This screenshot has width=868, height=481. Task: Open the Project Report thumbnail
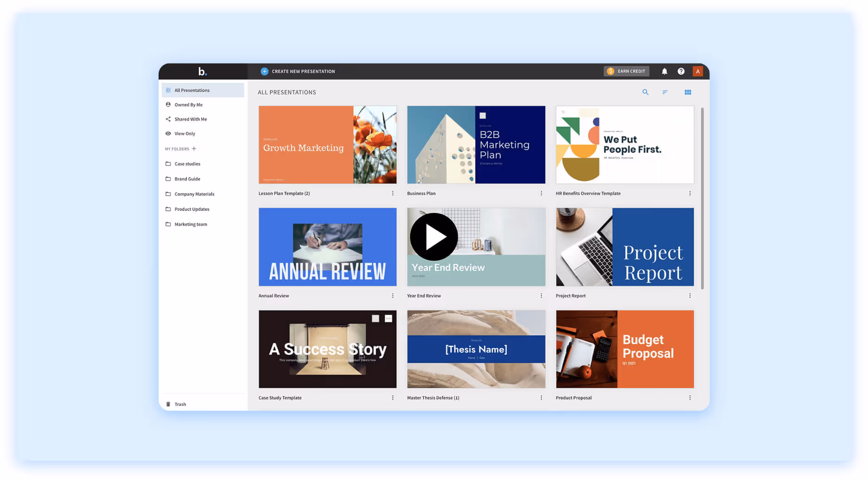click(x=625, y=247)
